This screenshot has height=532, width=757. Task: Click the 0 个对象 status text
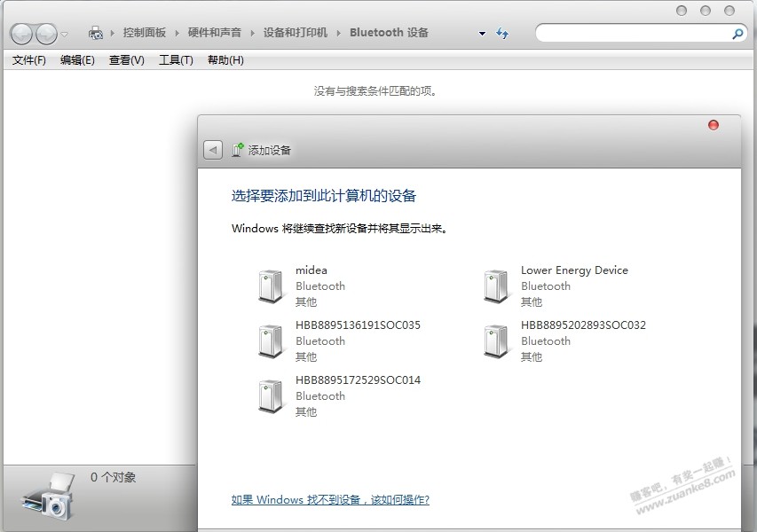(x=114, y=478)
